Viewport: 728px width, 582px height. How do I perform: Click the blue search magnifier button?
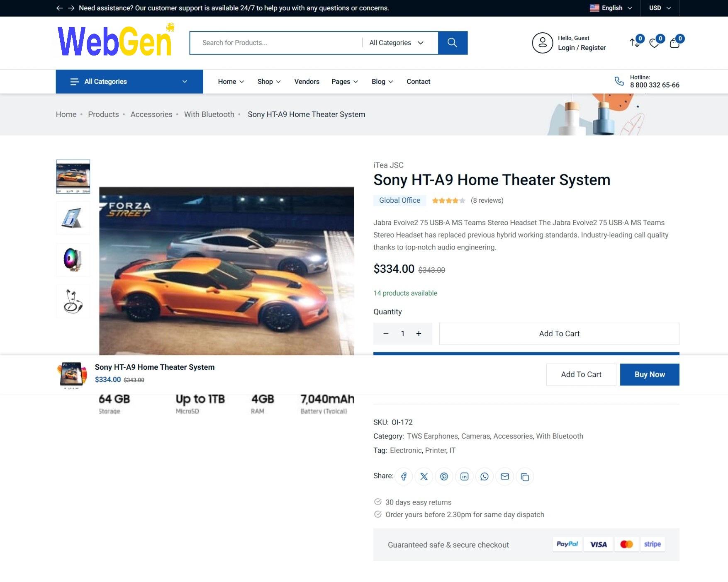point(453,43)
